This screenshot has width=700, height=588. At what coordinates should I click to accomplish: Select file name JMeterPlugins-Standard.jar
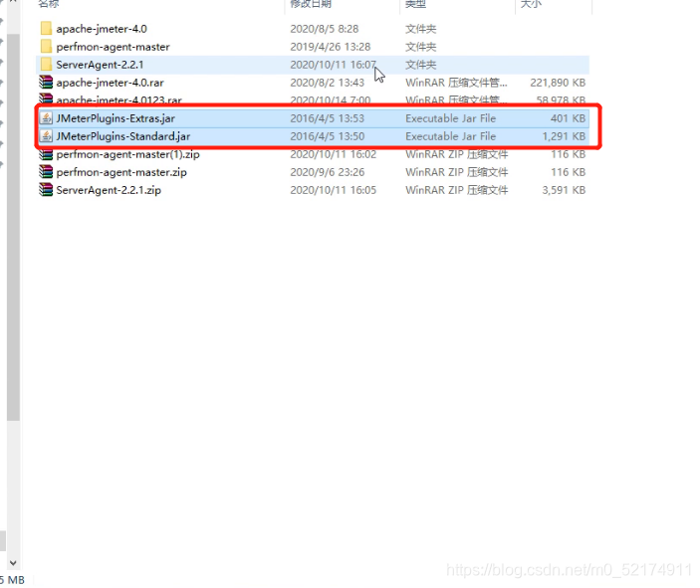123,136
